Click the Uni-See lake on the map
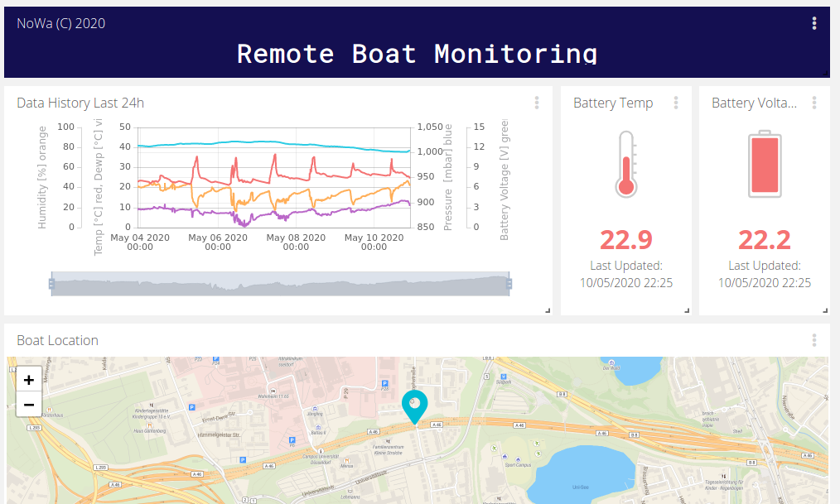 pyautogui.click(x=582, y=474)
